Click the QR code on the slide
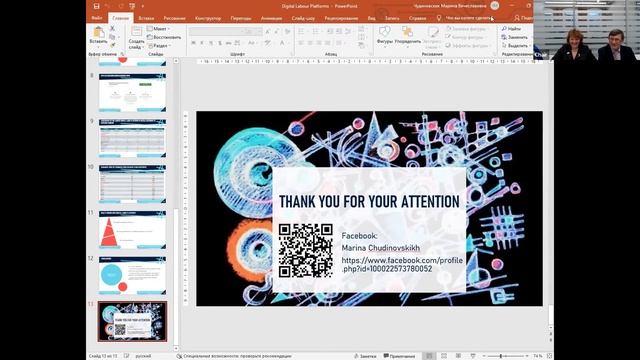This screenshot has height=360, width=640. (306, 251)
